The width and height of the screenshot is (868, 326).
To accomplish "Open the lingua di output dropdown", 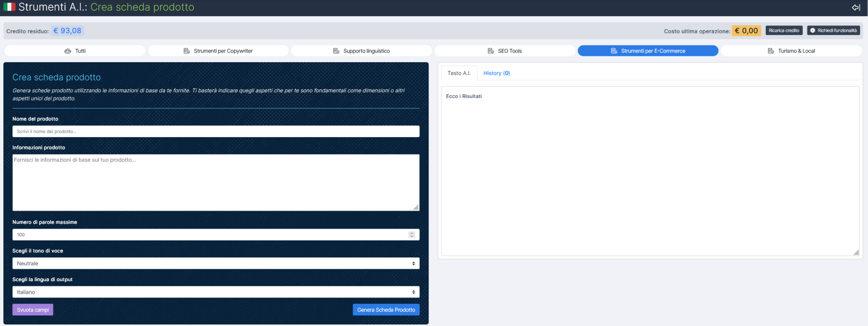I will tap(216, 292).
